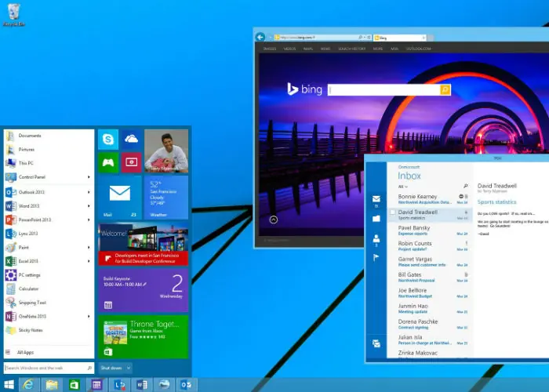Image resolution: width=549 pixels, height=392 pixels.
Task: Open Pictures in the Start menu
Action: (49, 150)
